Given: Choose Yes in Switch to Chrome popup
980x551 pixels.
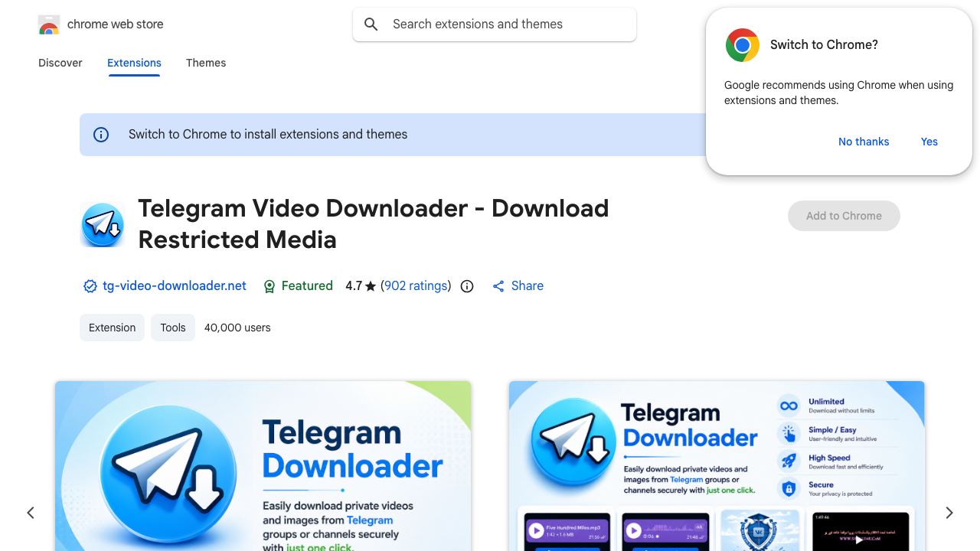Looking at the screenshot, I should click(x=929, y=142).
